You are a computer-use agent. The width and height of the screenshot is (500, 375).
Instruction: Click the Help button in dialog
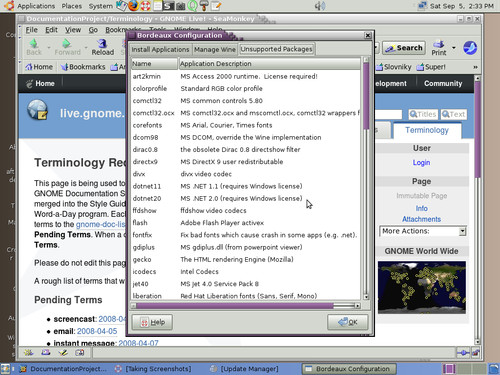click(x=152, y=322)
